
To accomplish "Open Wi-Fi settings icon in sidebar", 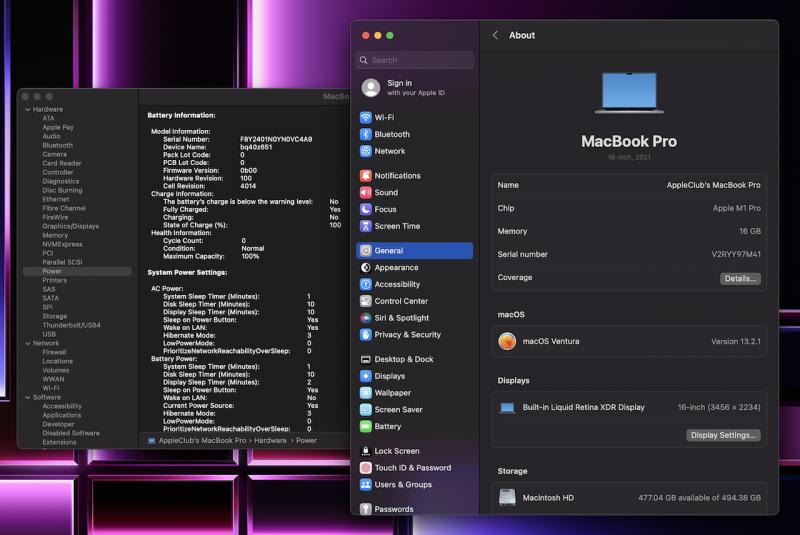I will 366,117.
